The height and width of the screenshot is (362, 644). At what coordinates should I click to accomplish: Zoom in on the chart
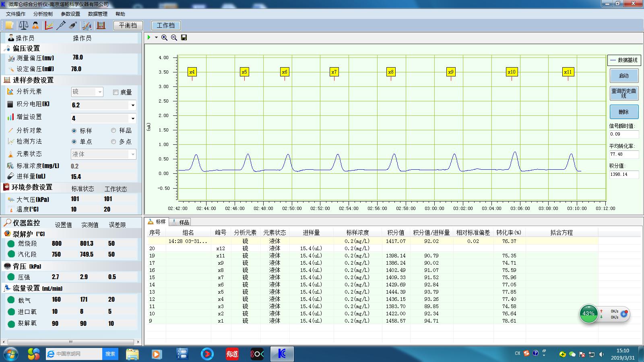pyautogui.click(x=164, y=37)
